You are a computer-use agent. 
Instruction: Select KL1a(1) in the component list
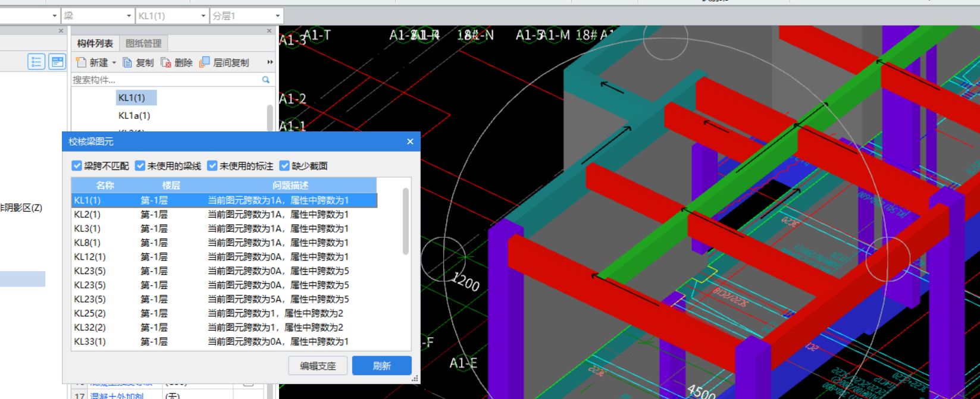[134, 115]
